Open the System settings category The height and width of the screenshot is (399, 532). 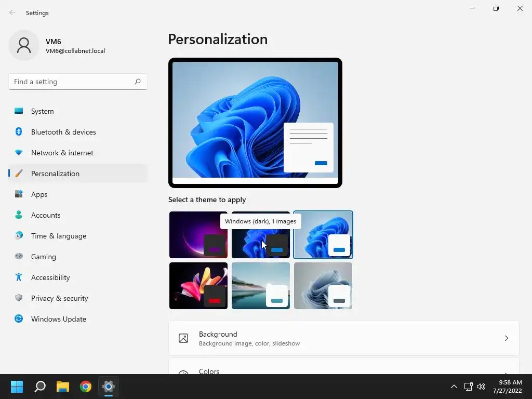pyautogui.click(x=78, y=111)
